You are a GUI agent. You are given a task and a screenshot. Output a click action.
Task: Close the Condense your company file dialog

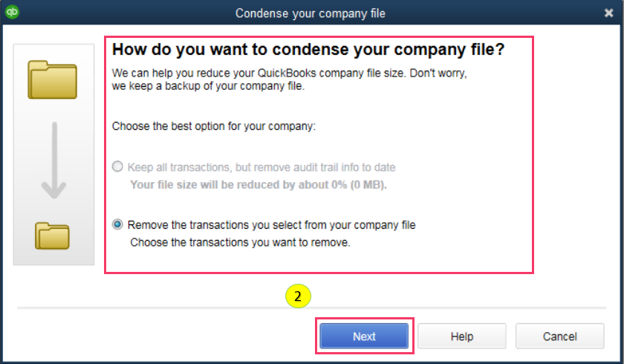pyautogui.click(x=608, y=13)
